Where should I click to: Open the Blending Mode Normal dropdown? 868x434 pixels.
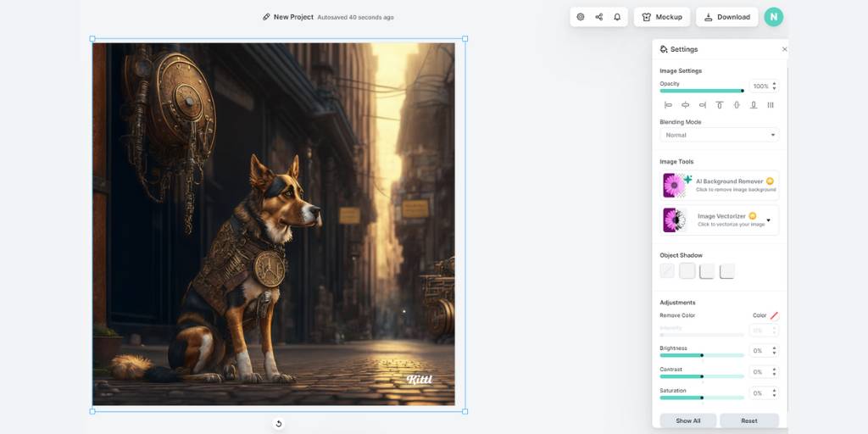(719, 135)
